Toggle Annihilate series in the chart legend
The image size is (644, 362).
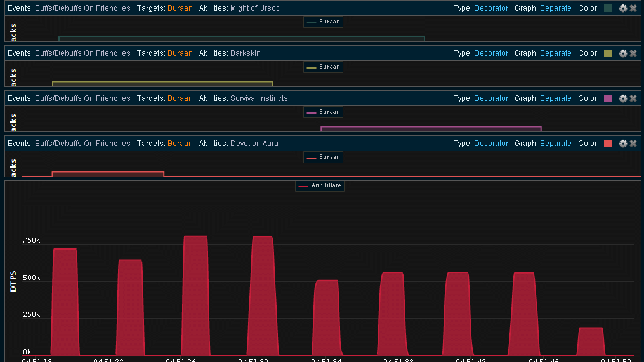tap(320, 186)
